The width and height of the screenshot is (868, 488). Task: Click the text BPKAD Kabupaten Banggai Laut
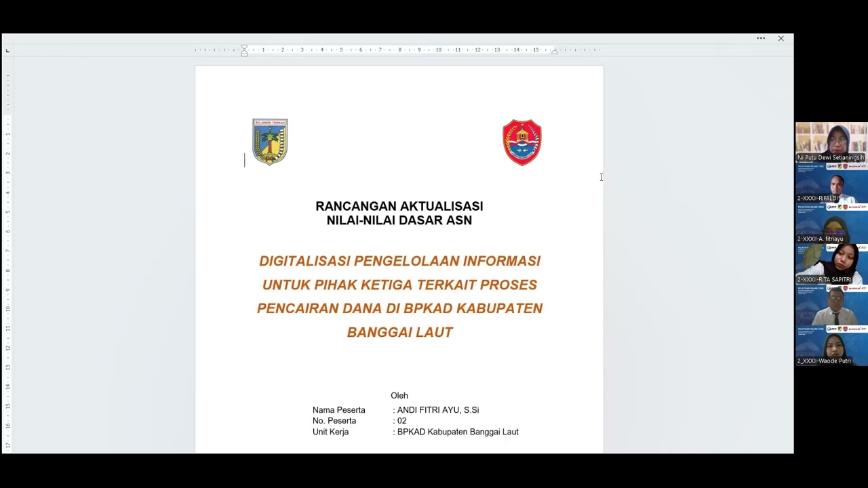458,432
